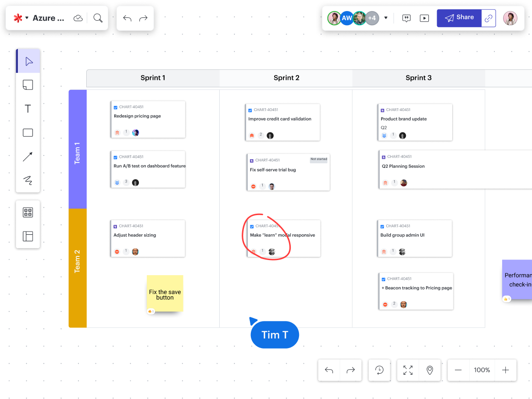Screen dimensions: 532x399
Task: Click the purple Team 1 swimlane bar
Action: pyautogui.click(x=78, y=149)
